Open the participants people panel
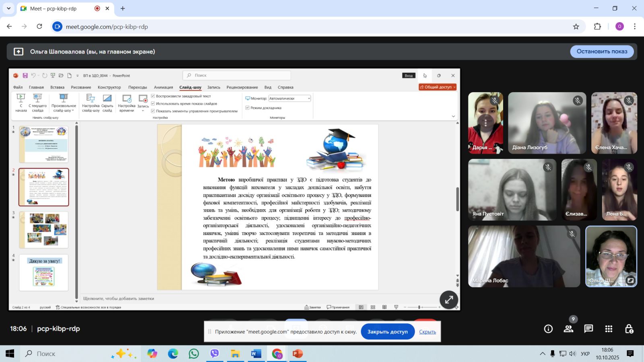This screenshot has height=362, width=644. 568,329
